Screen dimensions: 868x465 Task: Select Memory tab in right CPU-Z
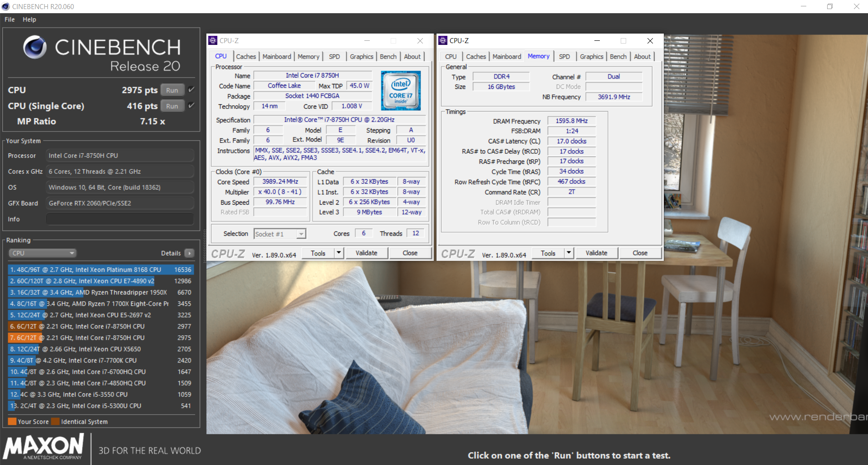pyautogui.click(x=539, y=56)
